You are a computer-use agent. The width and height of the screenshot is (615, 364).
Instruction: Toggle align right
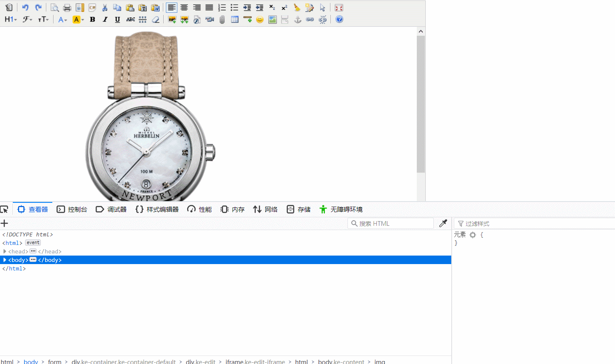197,8
